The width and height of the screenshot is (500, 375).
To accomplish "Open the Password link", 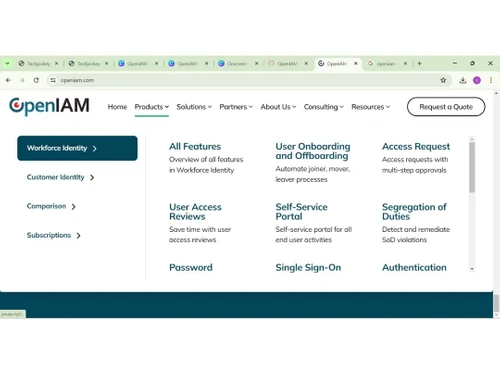I will click(191, 267).
